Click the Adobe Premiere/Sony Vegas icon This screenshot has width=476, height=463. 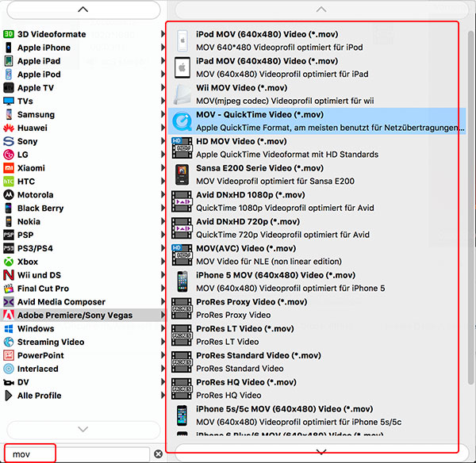coord(9,316)
